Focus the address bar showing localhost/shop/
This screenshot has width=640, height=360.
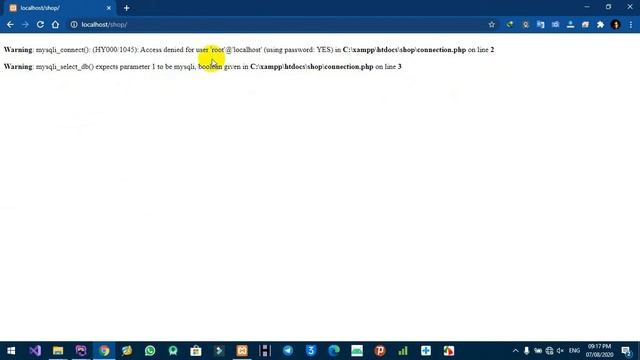pos(278,24)
